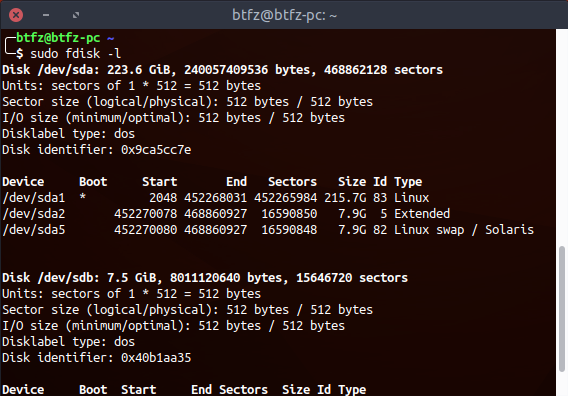Click the start sector 452270078
This screenshot has height=396, width=568.
pos(146,214)
